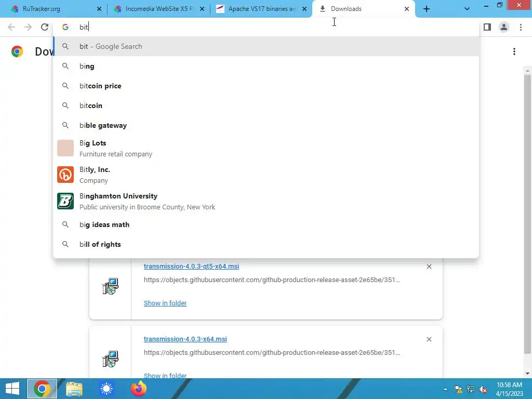Open a new browser tab

[427, 9]
